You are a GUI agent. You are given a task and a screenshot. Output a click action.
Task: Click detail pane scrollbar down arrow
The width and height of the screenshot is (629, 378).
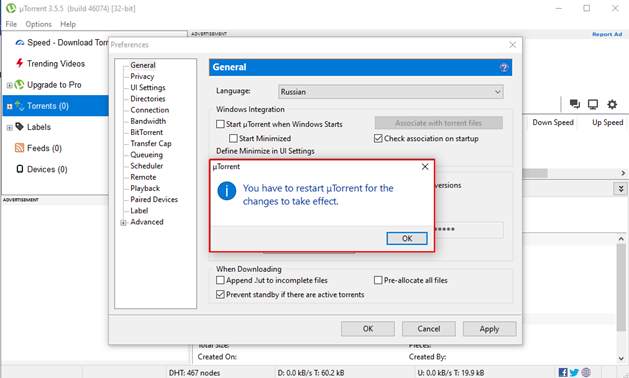tap(621, 358)
